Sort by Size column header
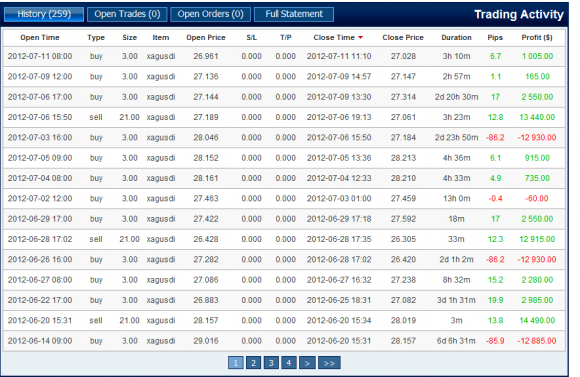This screenshot has width=580, height=377. click(130, 38)
